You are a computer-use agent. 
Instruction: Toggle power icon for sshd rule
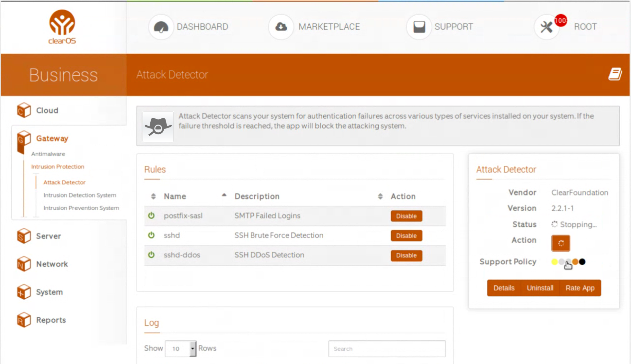click(151, 235)
